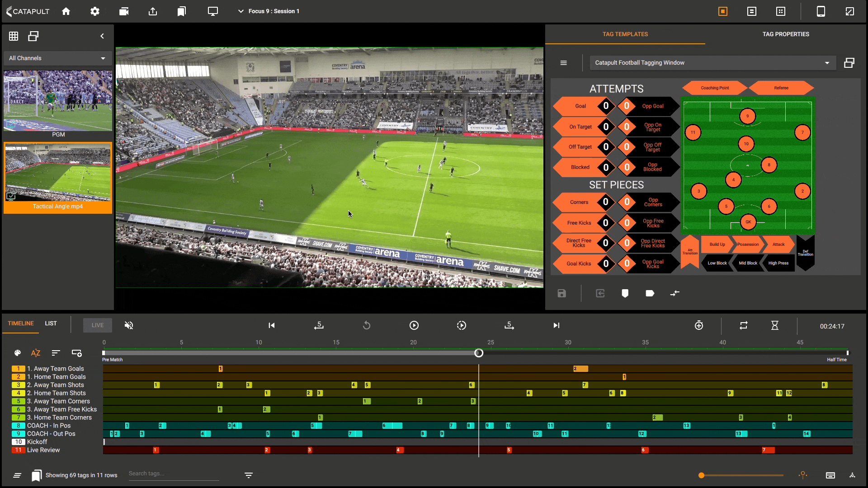Sort timeline rows alphabetically with AZ icon
The image size is (868, 488).
tap(36, 353)
